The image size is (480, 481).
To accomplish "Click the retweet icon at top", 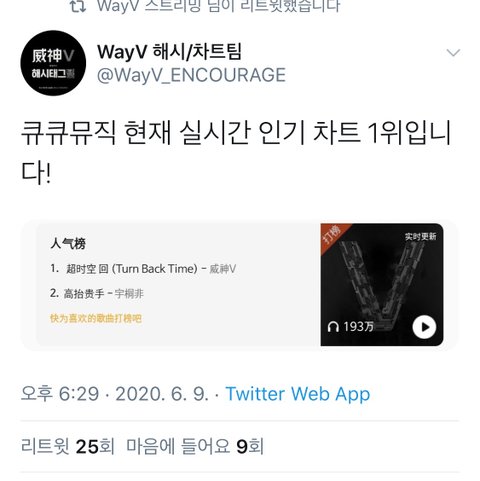I will pos(78,6).
